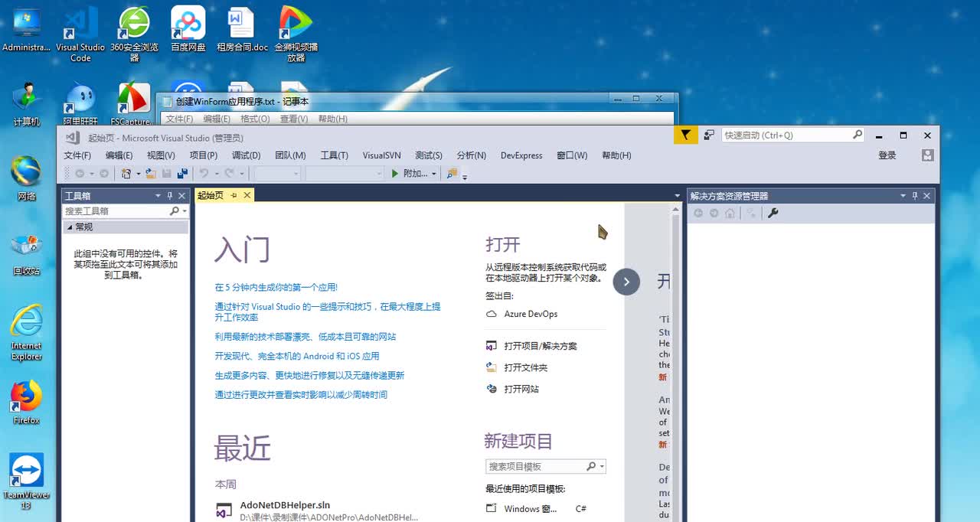Click the New Project toolbar icon
980x522 pixels.
[126, 174]
